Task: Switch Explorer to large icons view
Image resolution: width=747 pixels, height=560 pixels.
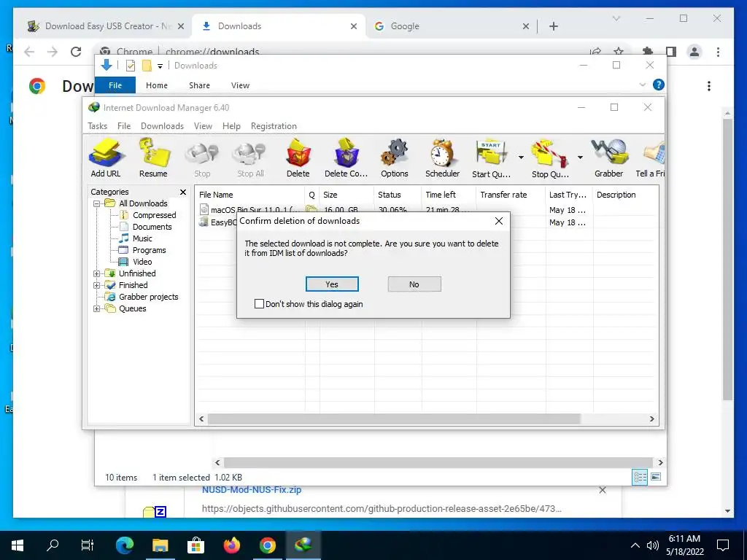Action: pos(656,477)
